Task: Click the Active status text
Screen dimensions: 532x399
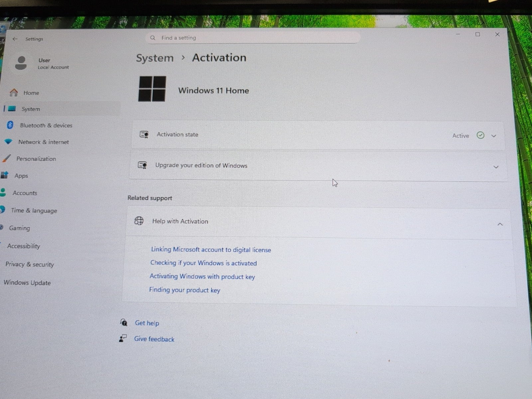Action: click(x=461, y=136)
